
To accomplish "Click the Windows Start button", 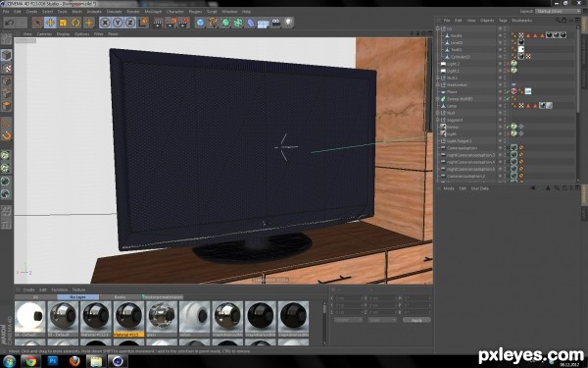I will [x=9, y=361].
